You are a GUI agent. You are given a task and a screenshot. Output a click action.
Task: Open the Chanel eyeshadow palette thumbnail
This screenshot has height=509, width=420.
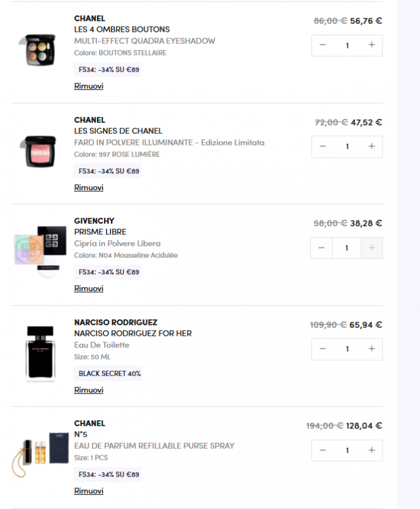click(x=38, y=49)
